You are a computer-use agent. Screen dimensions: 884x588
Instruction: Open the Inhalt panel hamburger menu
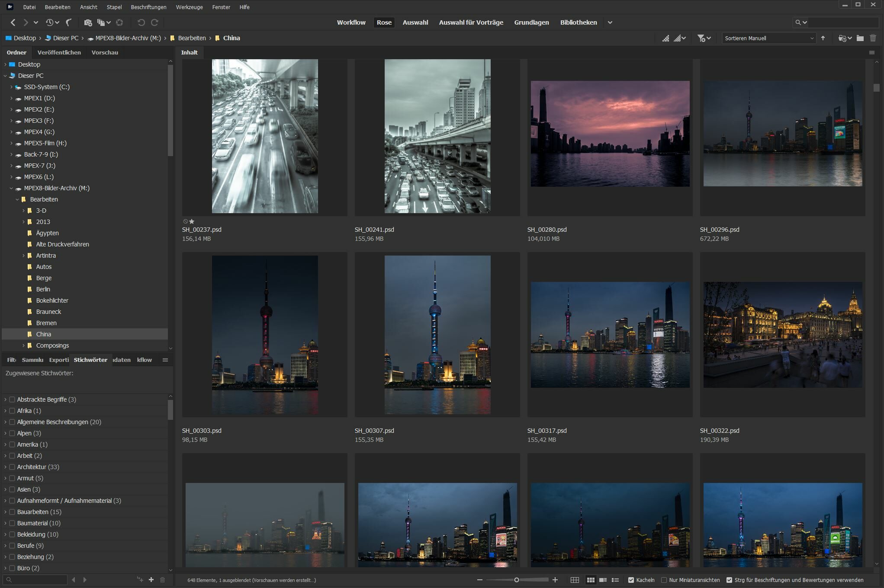click(872, 52)
